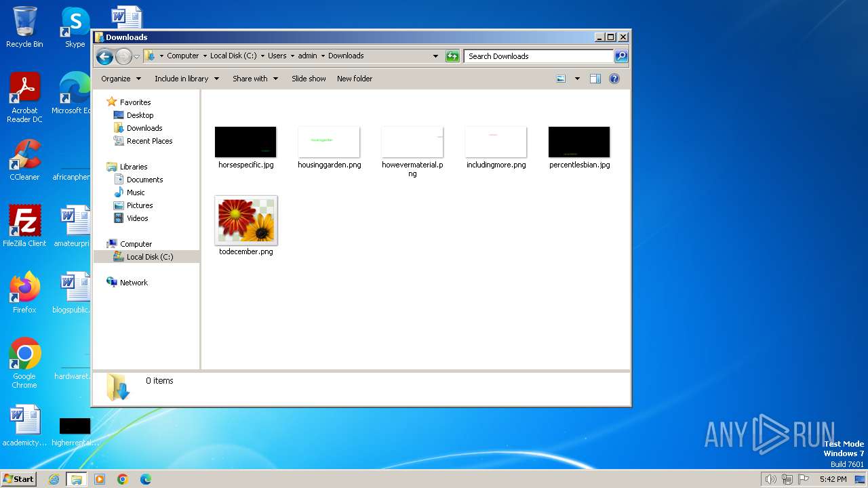Open the Share with dropdown
868x488 pixels.
pos(255,79)
